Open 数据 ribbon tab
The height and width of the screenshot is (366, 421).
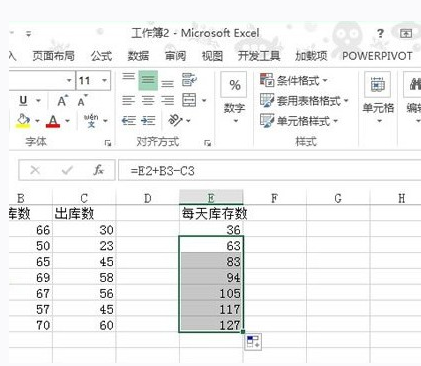coord(138,56)
